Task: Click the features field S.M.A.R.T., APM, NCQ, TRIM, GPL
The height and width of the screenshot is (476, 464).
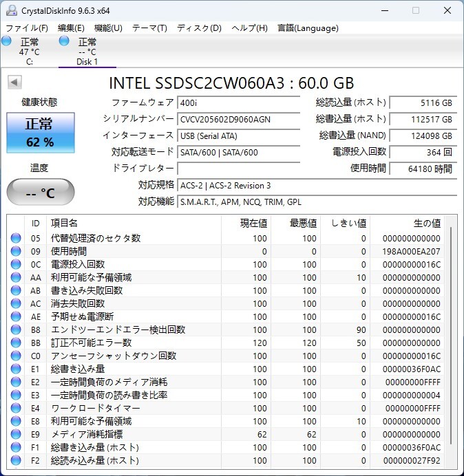Action: click(x=317, y=202)
